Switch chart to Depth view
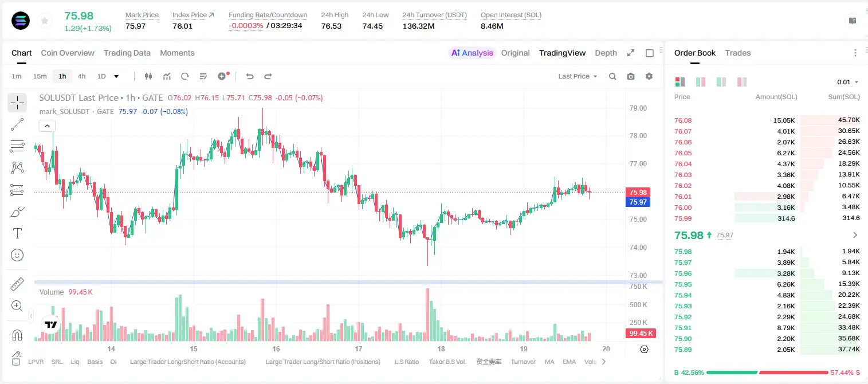This screenshot has height=384, width=868. pyautogui.click(x=606, y=53)
